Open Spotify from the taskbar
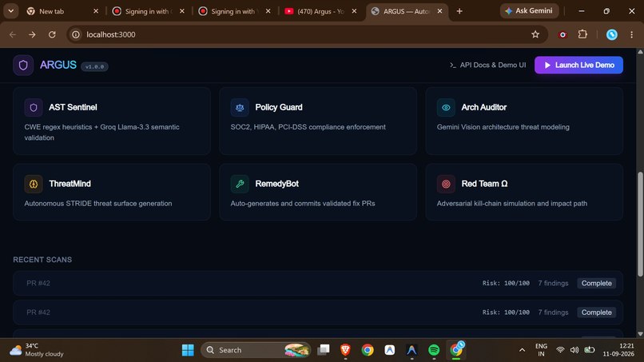Viewport: 644px width, 362px height. (434, 350)
